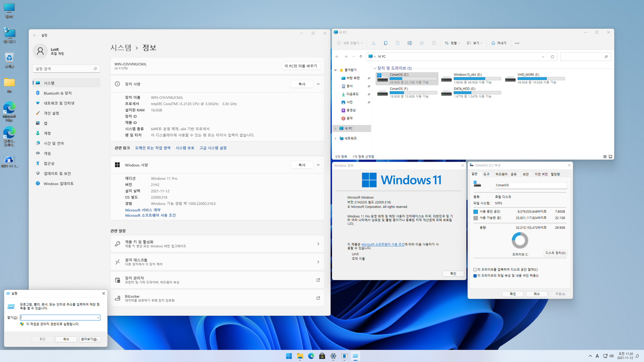Open 장치 관리자 entry
The image size is (644, 362).
point(217,280)
